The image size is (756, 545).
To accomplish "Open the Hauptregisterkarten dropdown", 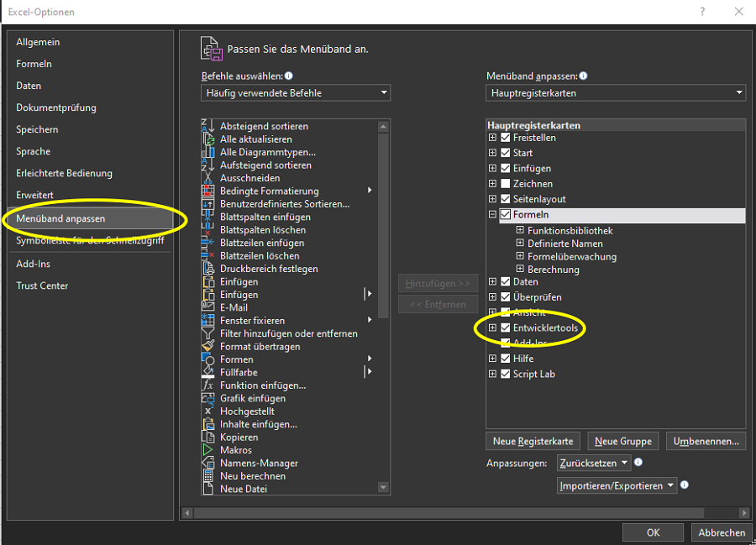I will [616, 93].
